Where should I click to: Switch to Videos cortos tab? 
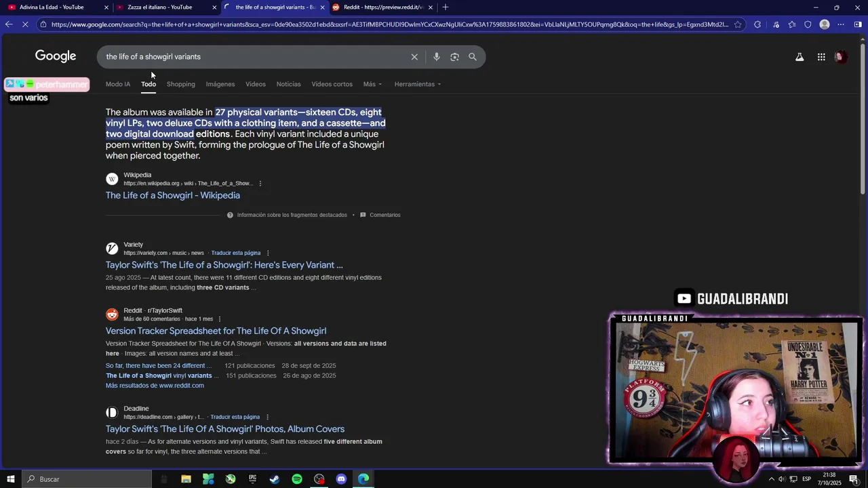point(332,84)
